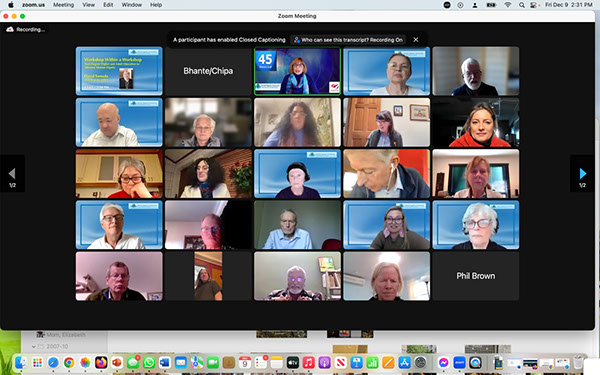Open the View menu
Viewport: 600px width, 375px height.
[88, 5]
